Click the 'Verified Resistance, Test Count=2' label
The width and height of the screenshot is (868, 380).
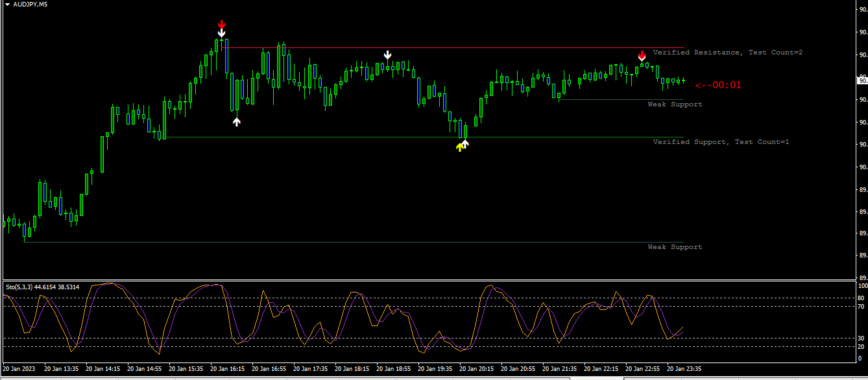[728, 52]
